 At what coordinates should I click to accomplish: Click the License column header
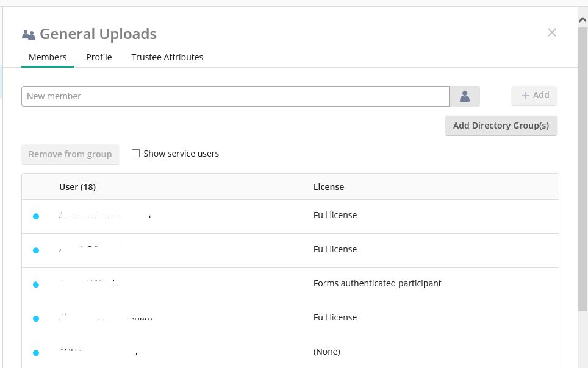tap(329, 187)
